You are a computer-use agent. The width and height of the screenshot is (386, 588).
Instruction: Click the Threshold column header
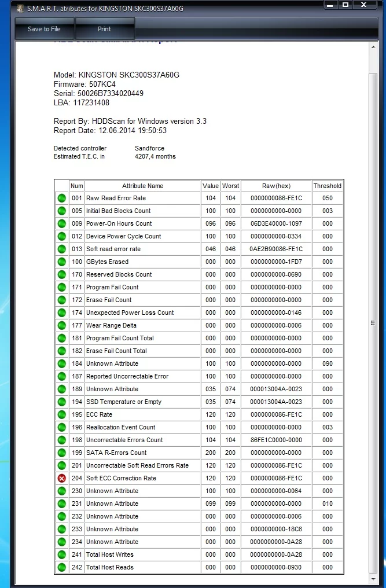328,186
